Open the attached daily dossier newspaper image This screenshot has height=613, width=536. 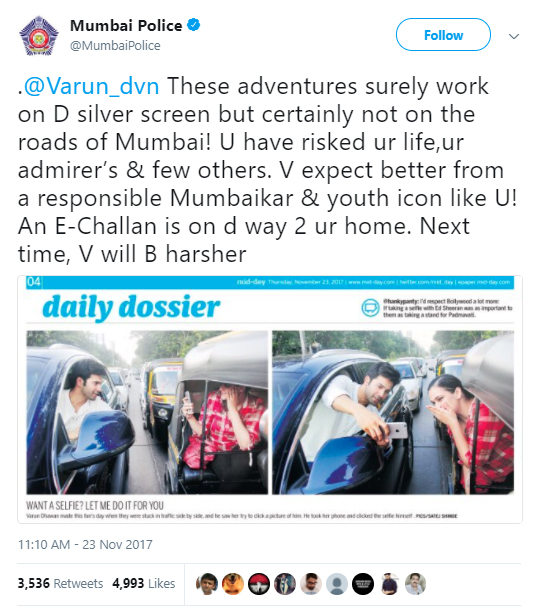(270, 399)
